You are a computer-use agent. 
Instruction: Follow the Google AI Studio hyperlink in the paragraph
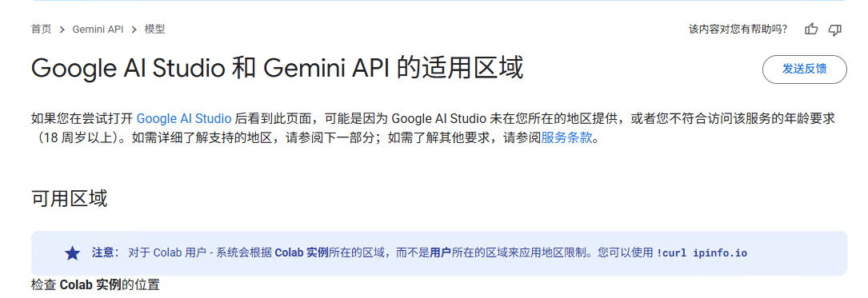point(184,118)
